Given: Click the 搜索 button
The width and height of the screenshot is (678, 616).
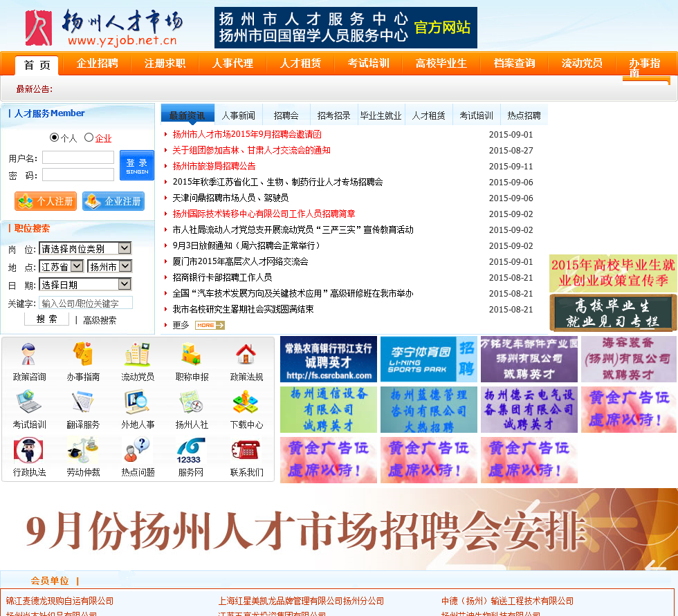Looking at the screenshot, I should 47,319.
